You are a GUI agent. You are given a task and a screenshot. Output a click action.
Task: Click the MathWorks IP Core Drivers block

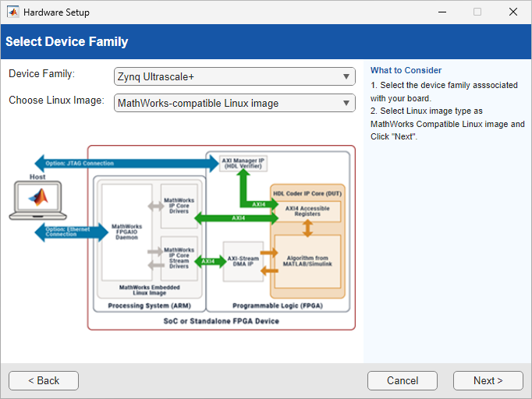coord(179,207)
